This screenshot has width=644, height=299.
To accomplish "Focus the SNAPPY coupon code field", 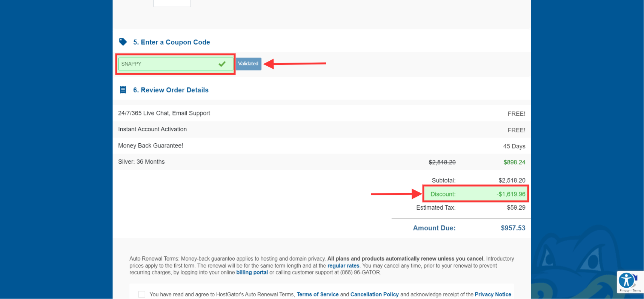I will pos(168,64).
